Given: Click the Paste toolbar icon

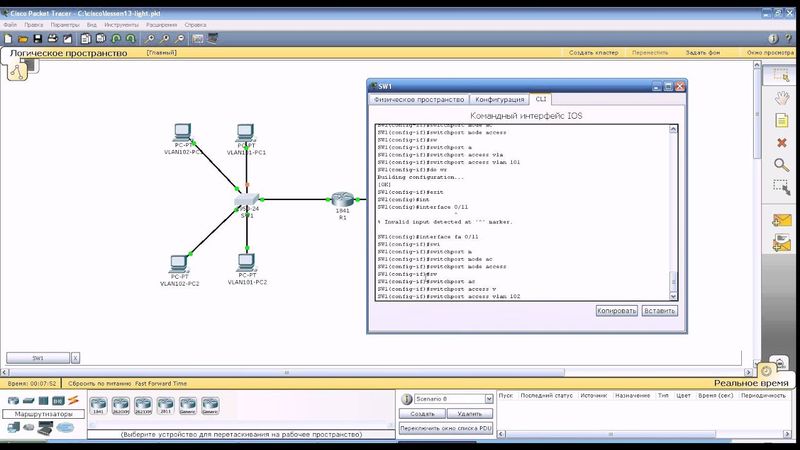Looking at the screenshot, I should 101,38.
